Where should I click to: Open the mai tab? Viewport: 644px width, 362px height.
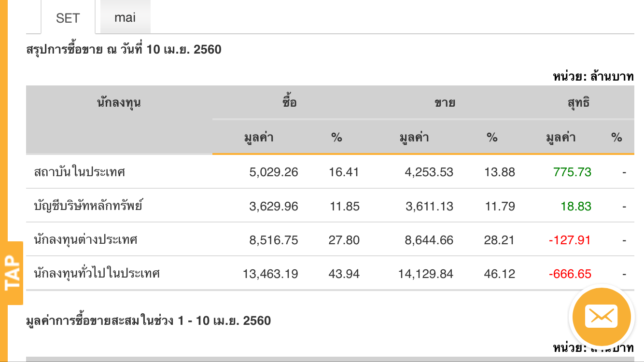point(125,18)
